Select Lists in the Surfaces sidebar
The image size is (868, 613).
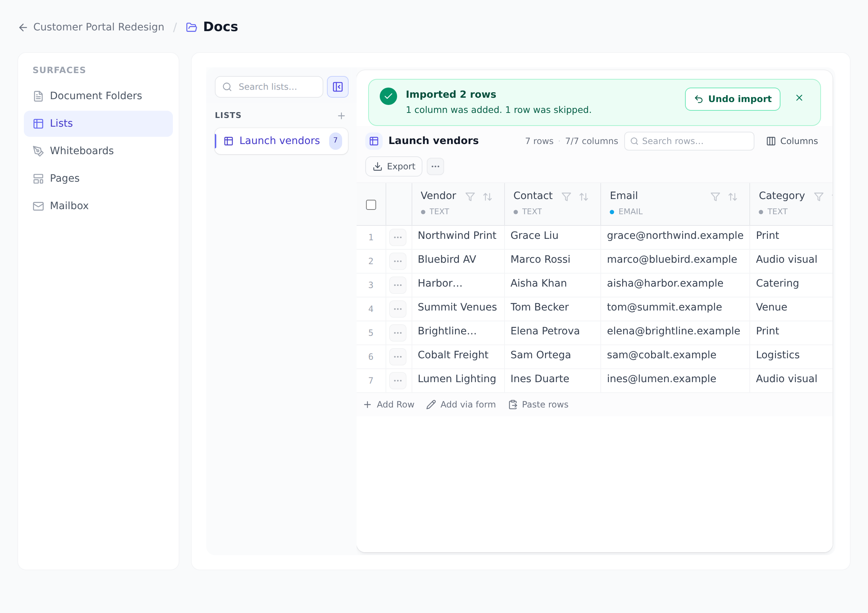[98, 124]
